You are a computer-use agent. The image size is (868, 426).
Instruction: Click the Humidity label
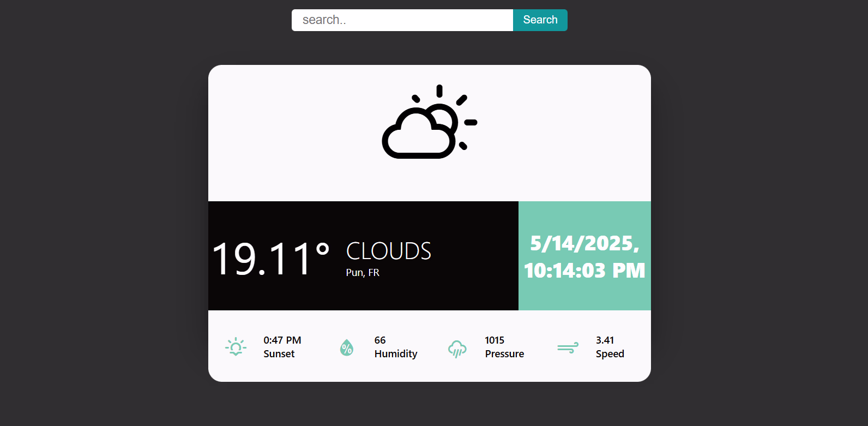(x=396, y=354)
